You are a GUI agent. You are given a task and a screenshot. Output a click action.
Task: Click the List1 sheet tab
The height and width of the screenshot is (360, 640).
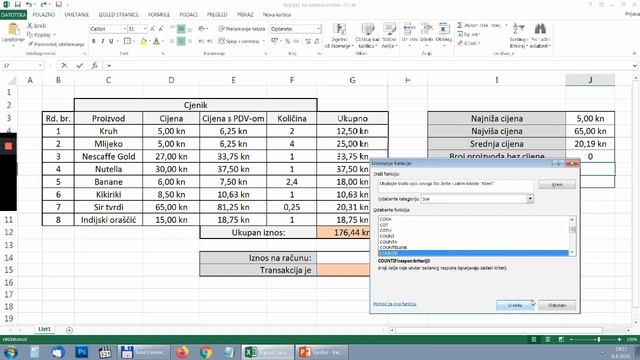[44, 329]
